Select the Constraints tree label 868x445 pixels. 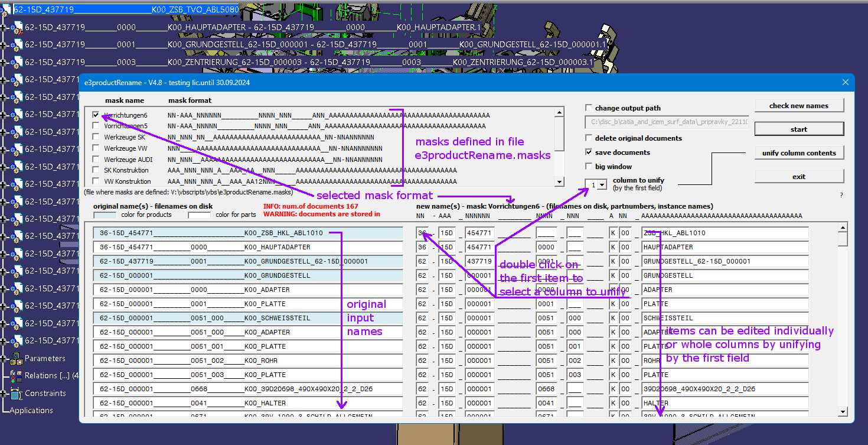[45, 394]
